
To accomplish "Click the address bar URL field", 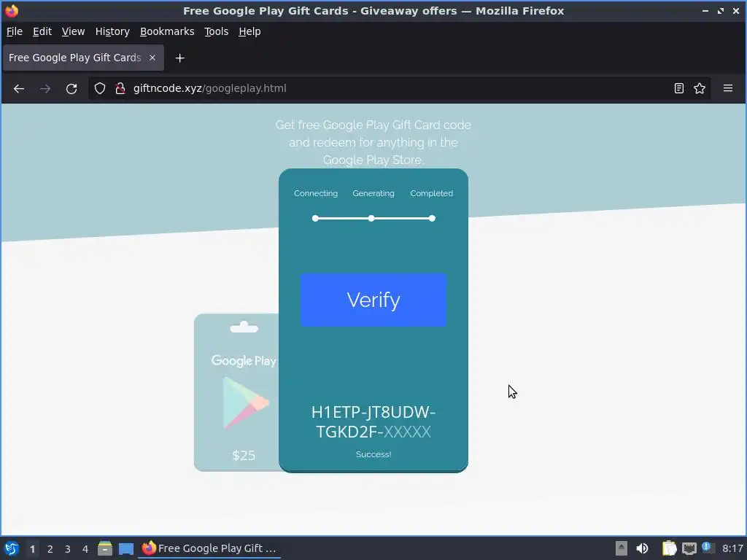I will pyautogui.click(x=400, y=88).
